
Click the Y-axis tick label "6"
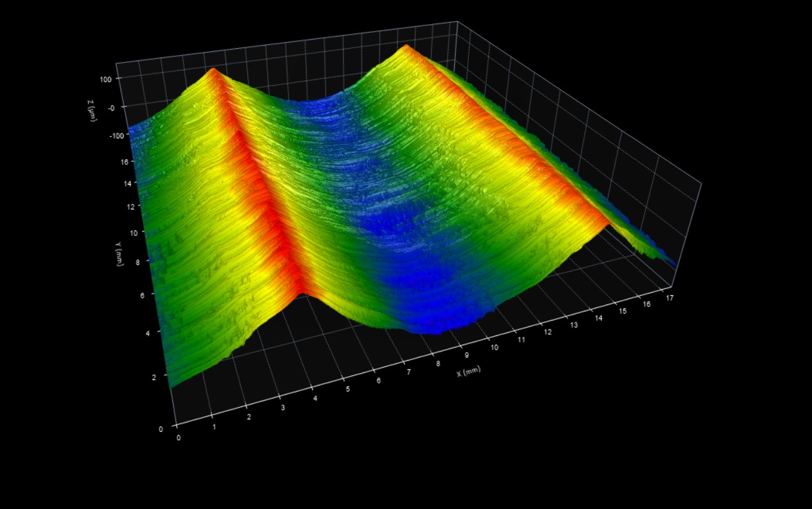143,295
